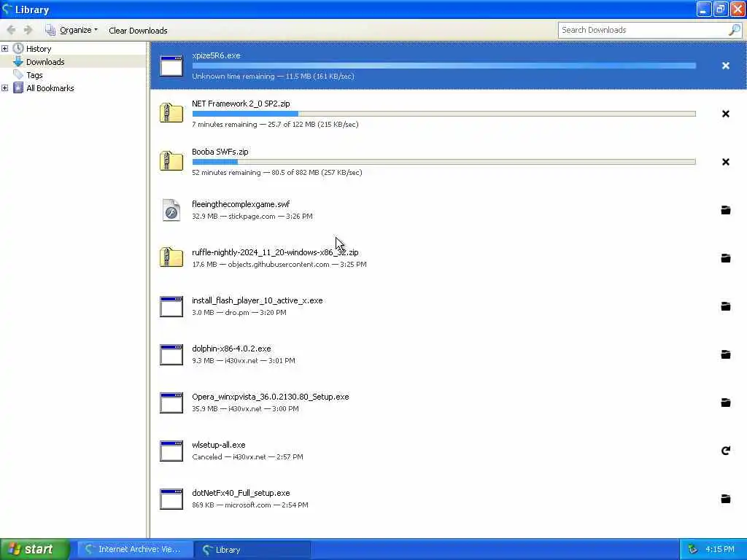Click the '7 minutes remaining' status text
Viewport: 747px width, 560px height.
[225, 124]
